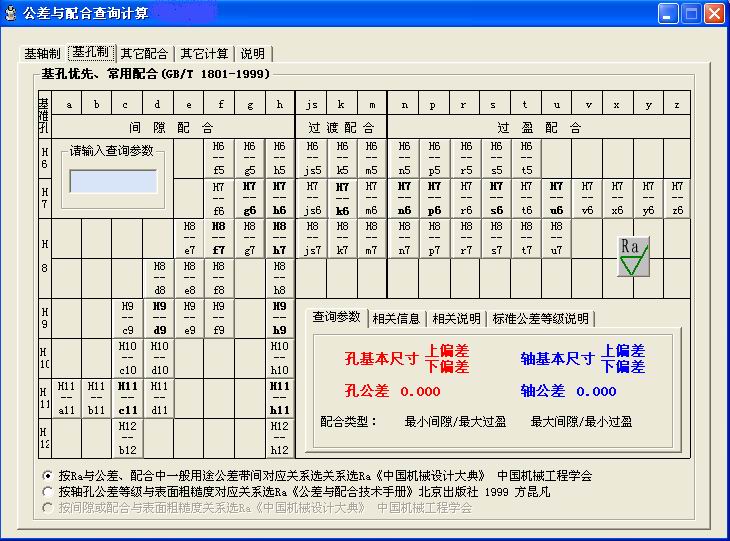
Task: Choose the H6/k5 fit button
Action: pyautogui.click(x=342, y=158)
